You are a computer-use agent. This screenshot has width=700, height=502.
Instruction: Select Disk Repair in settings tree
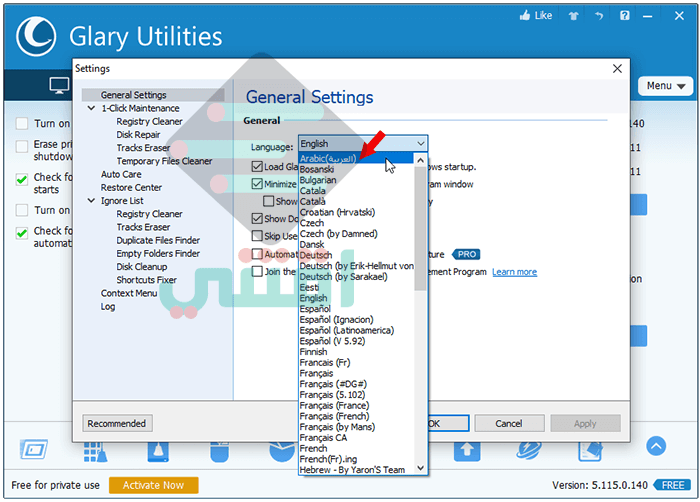point(138,134)
